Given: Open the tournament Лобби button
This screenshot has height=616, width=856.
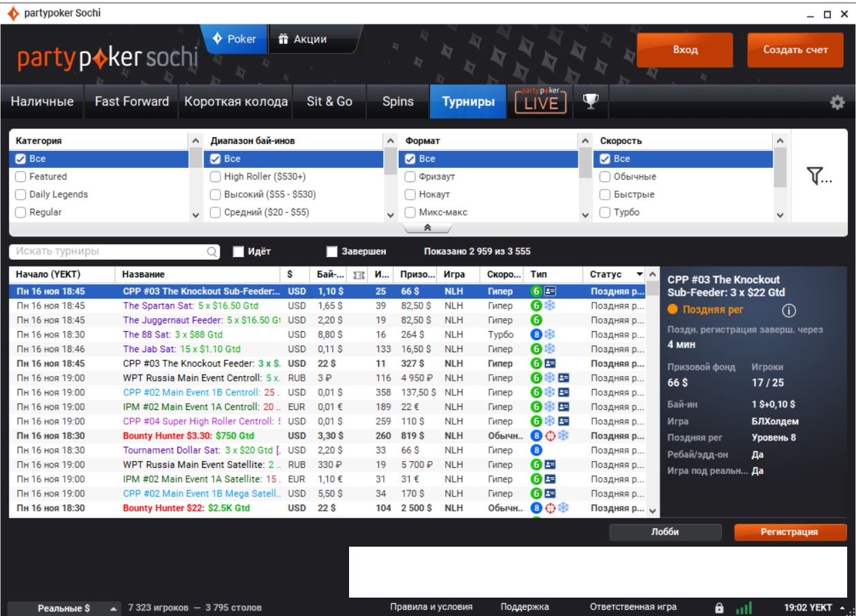Looking at the screenshot, I should click(x=665, y=532).
